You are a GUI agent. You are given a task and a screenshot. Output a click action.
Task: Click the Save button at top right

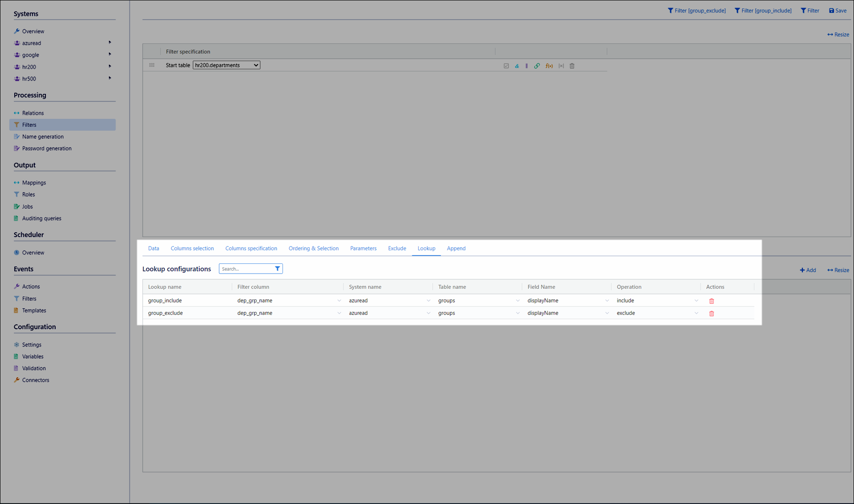838,11
